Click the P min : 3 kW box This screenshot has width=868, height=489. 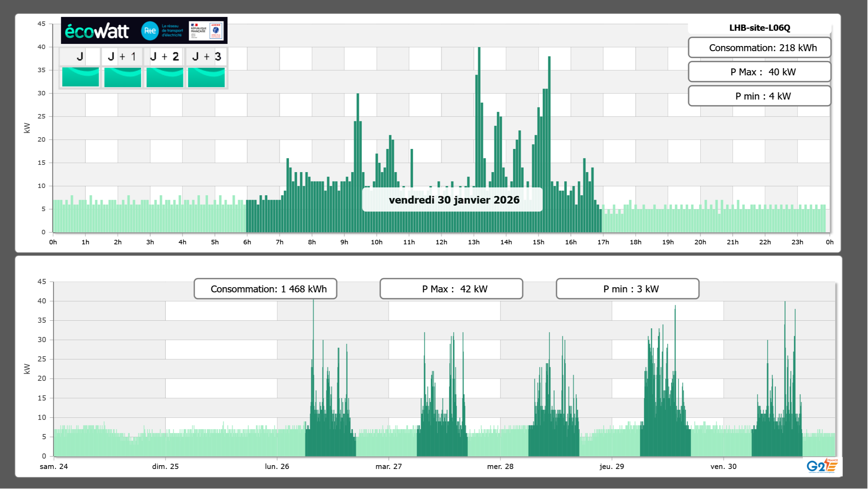tap(627, 289)
